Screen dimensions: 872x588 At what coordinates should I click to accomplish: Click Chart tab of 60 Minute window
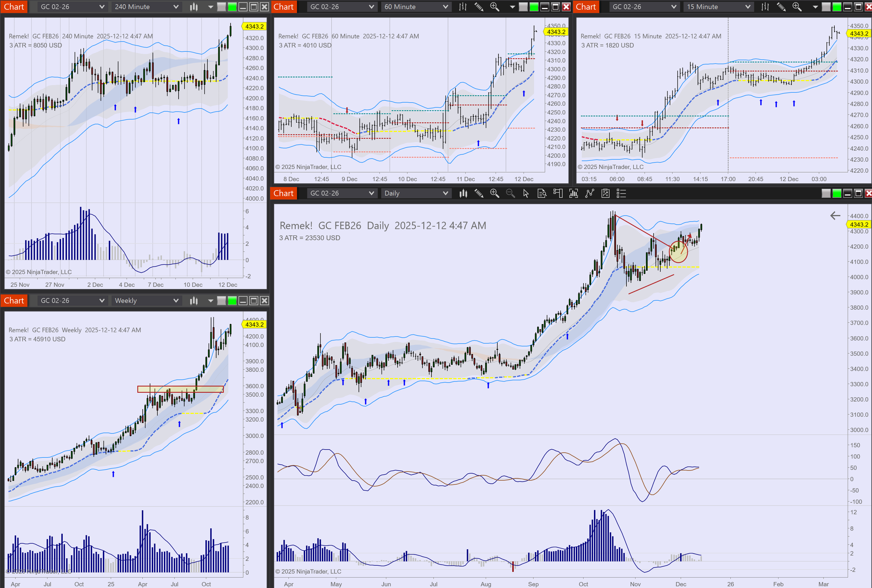point(283,7)
